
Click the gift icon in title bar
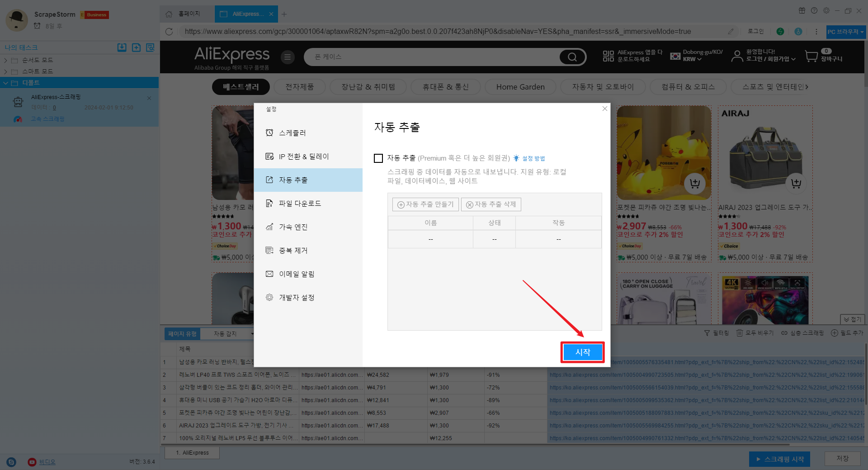tap(802, 10)
